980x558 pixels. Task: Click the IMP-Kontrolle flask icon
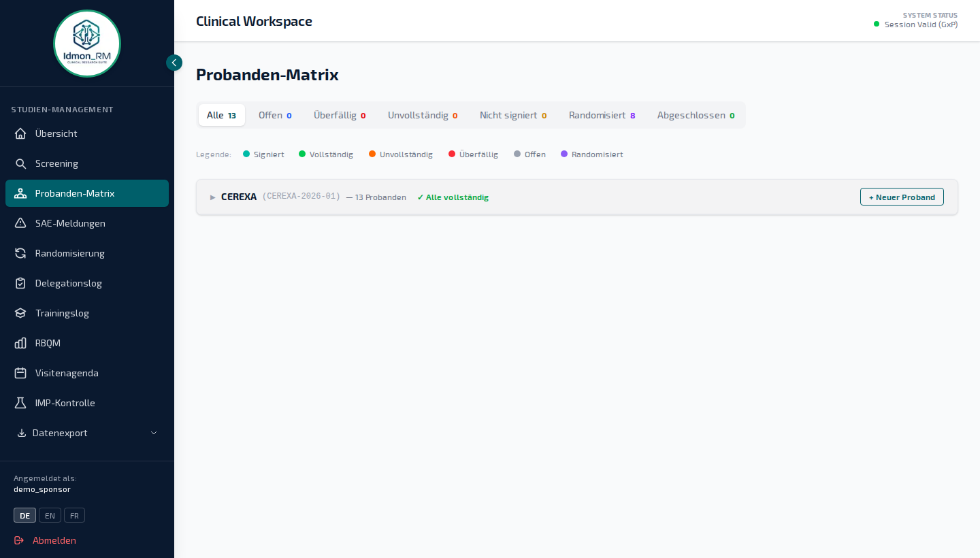[x=20, y=403]
